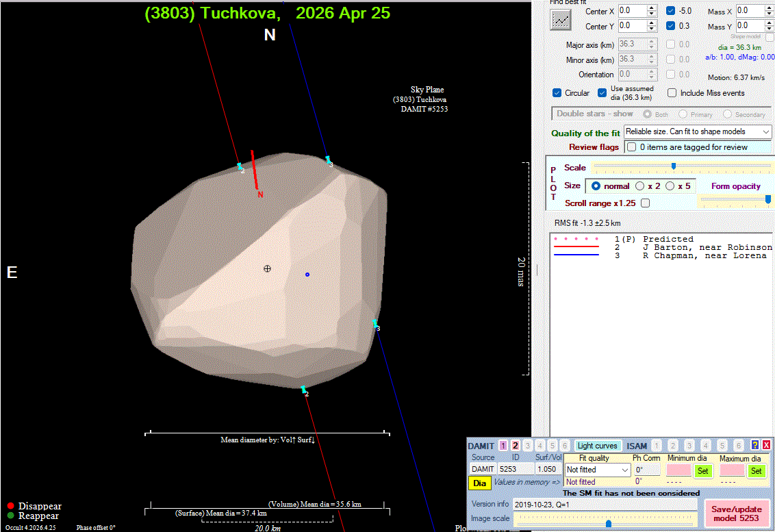The image size is (775, 532).
Task: Close the shape model panel with red X
Action: (766, 445)
